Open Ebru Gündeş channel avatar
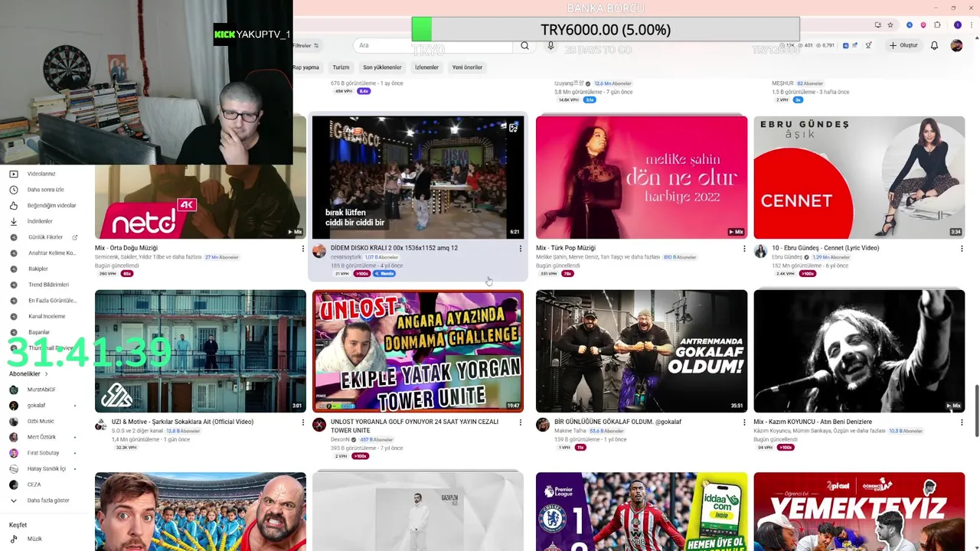 click(x=760, y=251)
